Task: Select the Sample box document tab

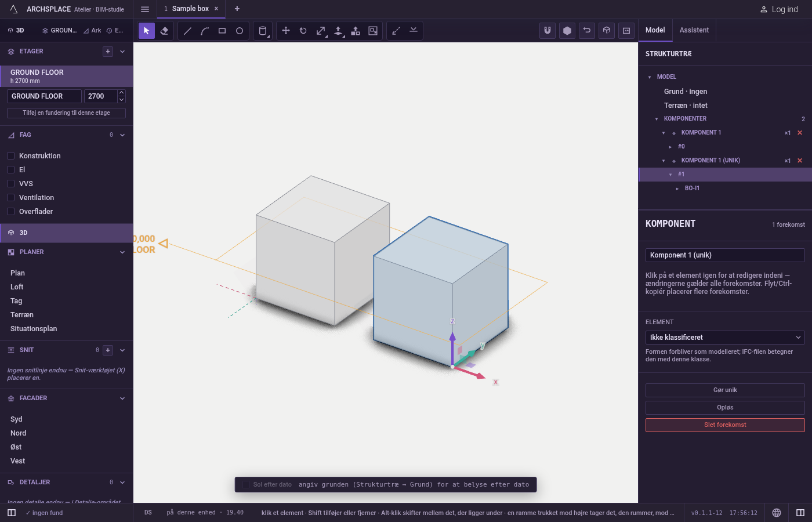Action: [190, 9]
